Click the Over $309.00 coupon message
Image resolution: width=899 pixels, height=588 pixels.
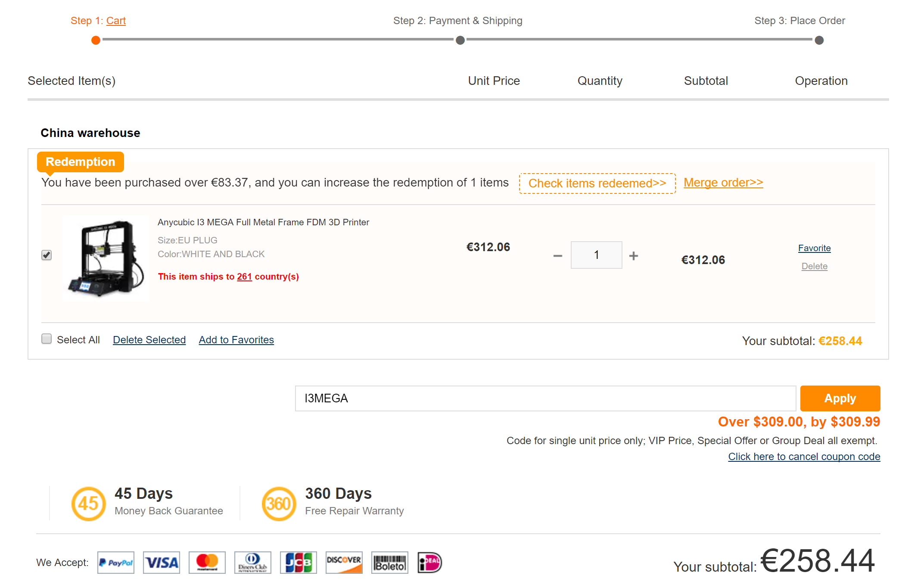799,422
